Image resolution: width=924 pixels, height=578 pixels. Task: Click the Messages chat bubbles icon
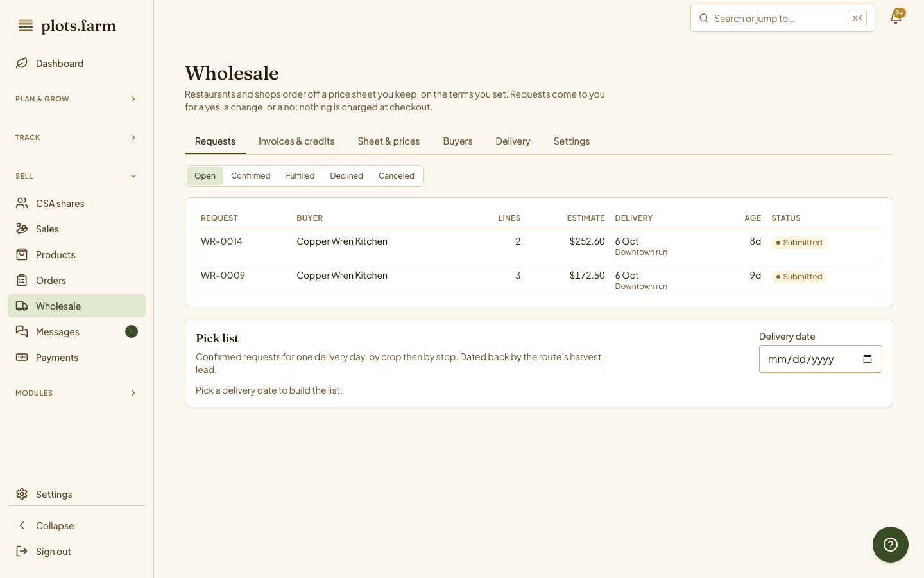(22, 331)
